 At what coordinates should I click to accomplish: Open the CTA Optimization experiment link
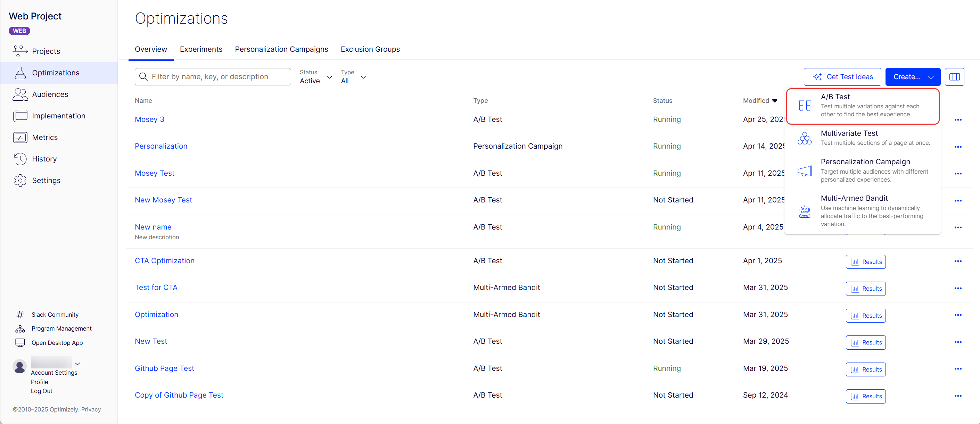[x=164, y=260]
